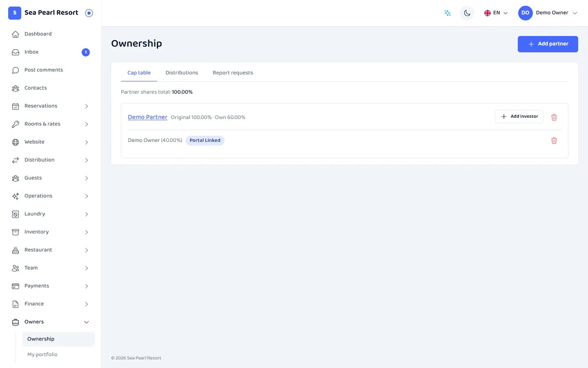
Task: Click the Sea Pearl Resort title text
Action: pyautogui.click(x=51, y=13)
